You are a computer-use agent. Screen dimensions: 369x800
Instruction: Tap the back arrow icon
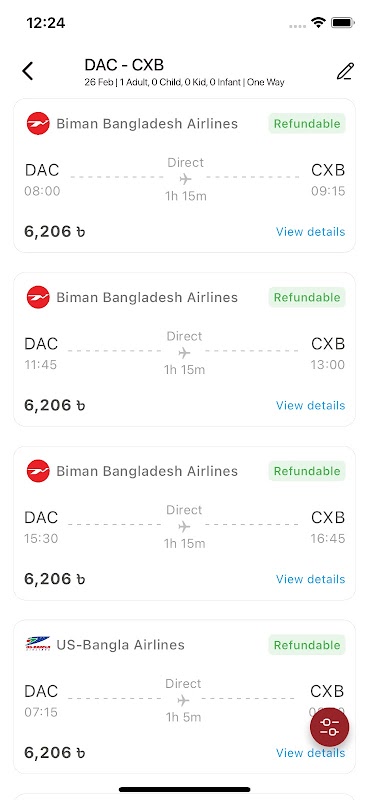[28, 71]
